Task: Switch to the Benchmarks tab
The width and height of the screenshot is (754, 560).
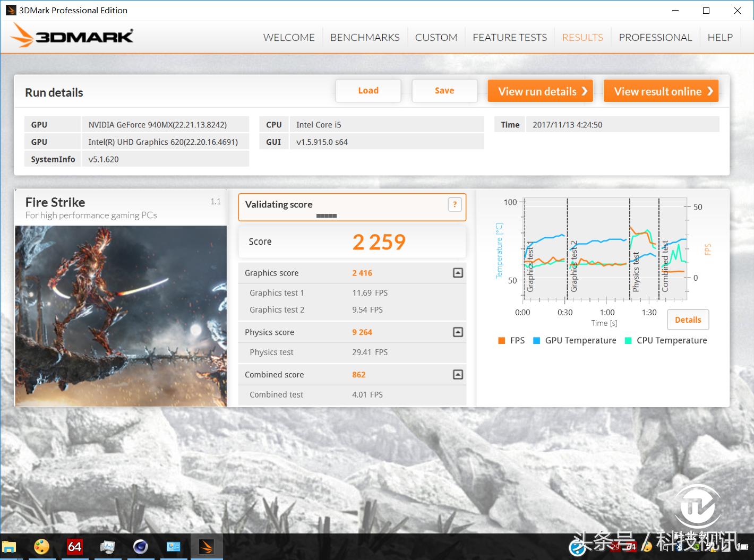Action: pos(365,38)
